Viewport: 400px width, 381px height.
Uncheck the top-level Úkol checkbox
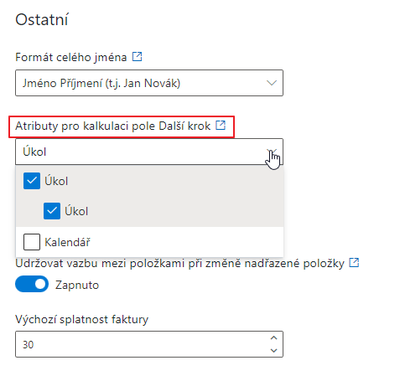(x=32, y=181)
